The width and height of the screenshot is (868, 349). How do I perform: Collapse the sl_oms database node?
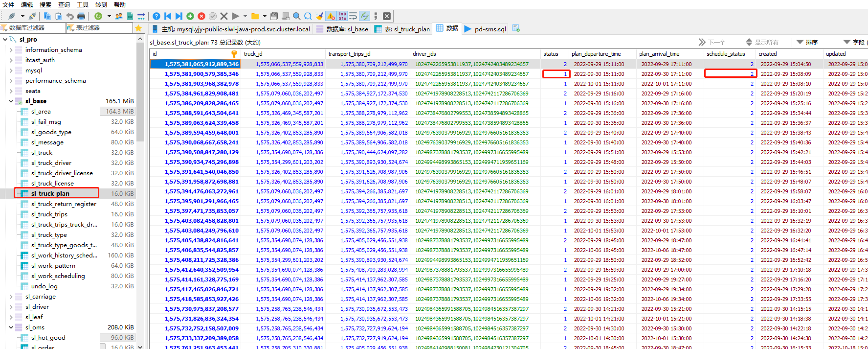point(11,327)
